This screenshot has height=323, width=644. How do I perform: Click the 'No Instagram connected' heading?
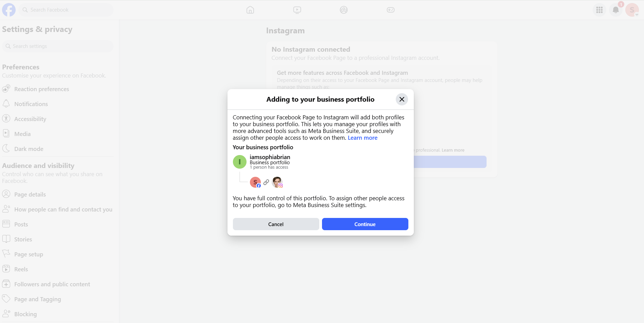[x=311, y=49]
